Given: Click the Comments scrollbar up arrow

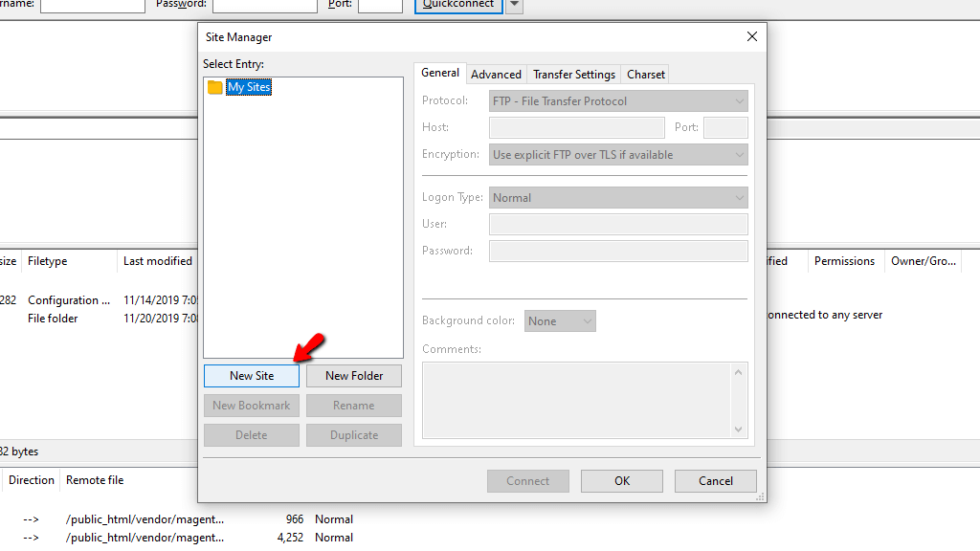Looking at the screenshot, I should pyautogui.click(x=738, y=372).
